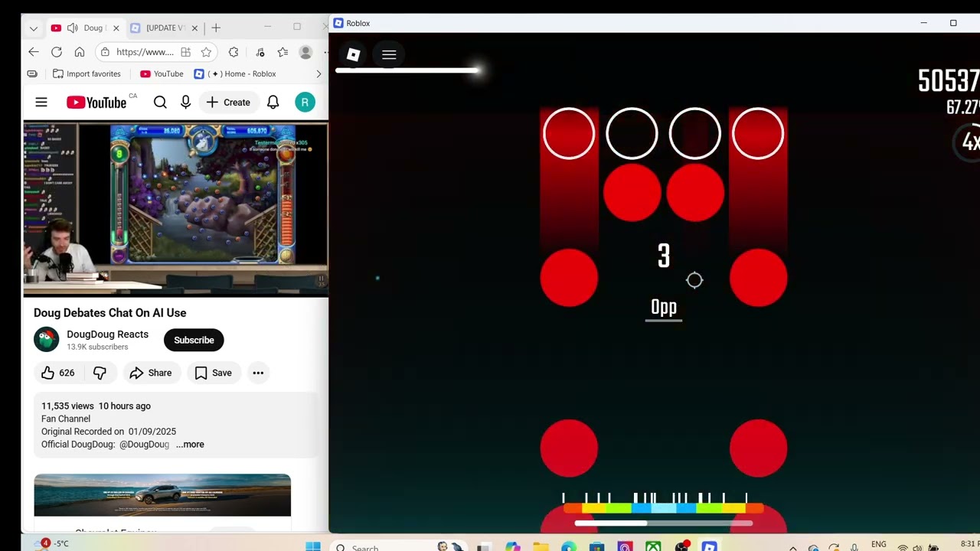Open YouTube search magnifier icon

click(160, 103)
